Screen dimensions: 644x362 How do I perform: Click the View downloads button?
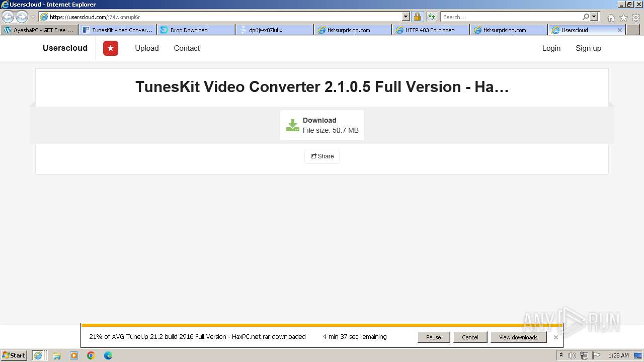pos(518,337)
